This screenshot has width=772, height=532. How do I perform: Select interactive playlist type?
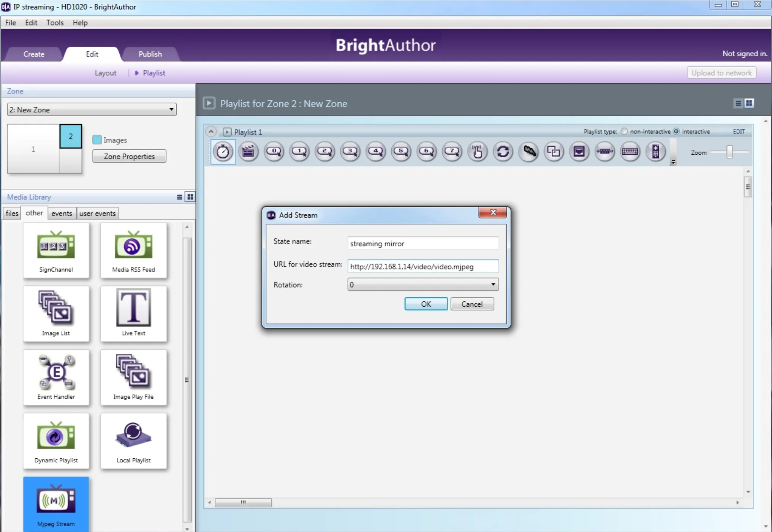tap(676, 131)
